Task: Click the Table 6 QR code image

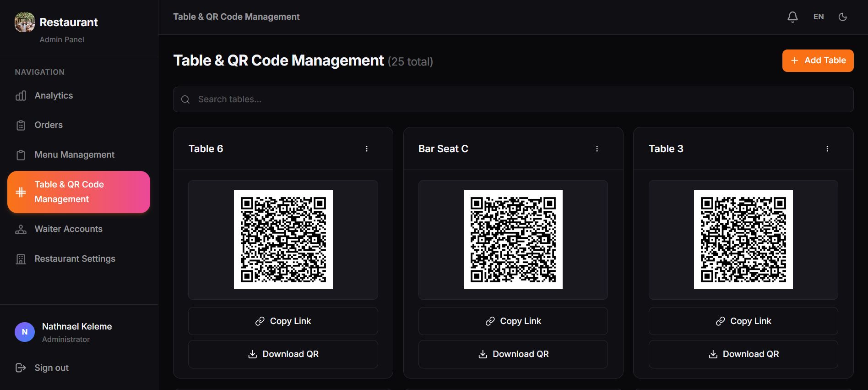Action: pyautogui.click(x=283, y=240)
